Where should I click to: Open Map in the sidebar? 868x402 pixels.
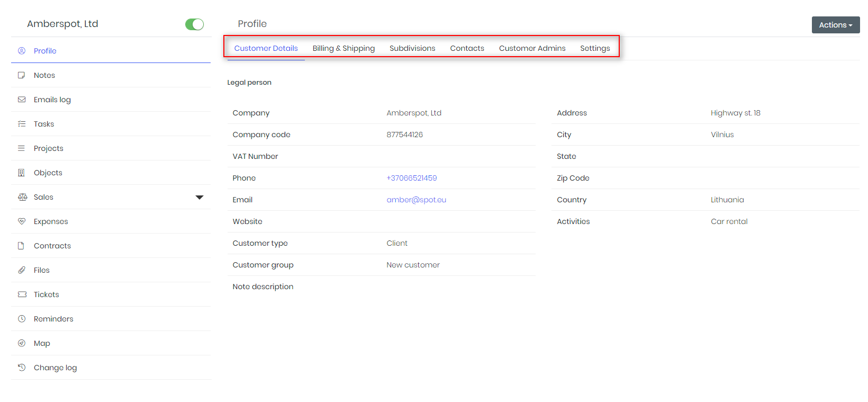(x=111, y=343)
